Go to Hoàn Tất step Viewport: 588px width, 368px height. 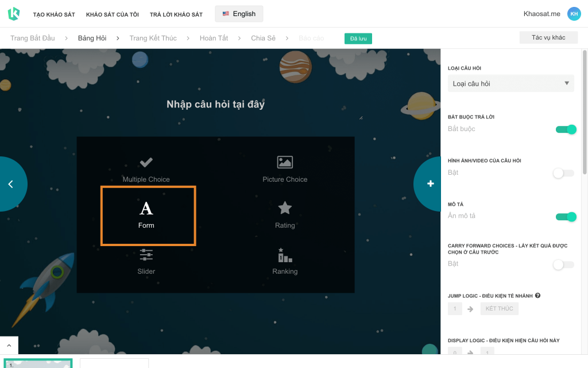[214, 38]
